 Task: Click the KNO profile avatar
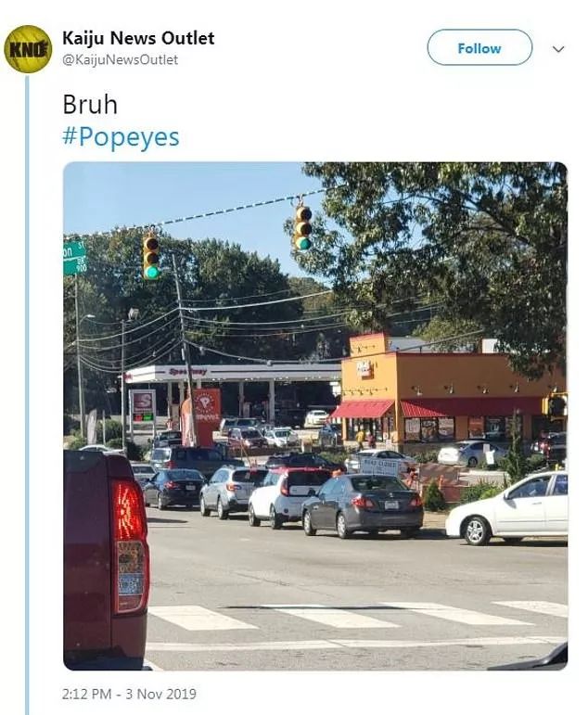[28, 49]
